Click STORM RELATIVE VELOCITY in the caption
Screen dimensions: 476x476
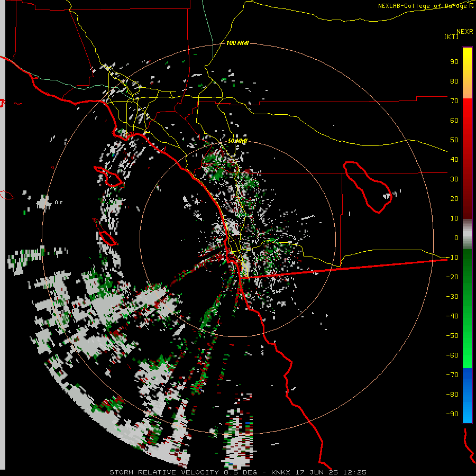click(x=164, y=472)
